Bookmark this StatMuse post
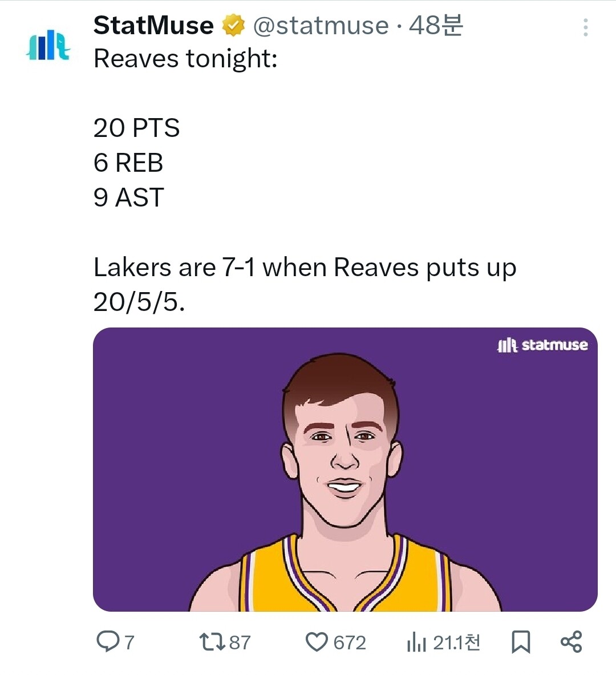This screenshot has height=675, width=616. (520, 642)
